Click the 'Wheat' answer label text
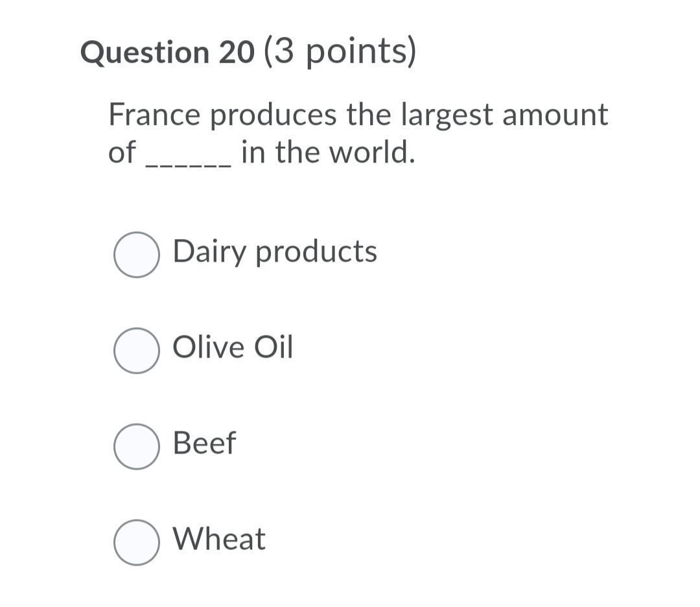The image size is (700, 607). point(219,538)
